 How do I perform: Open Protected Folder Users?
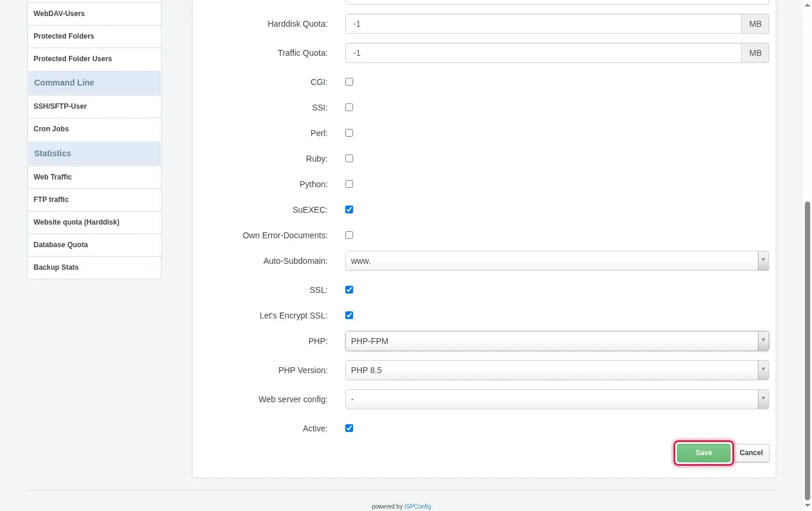click(95, 59)
